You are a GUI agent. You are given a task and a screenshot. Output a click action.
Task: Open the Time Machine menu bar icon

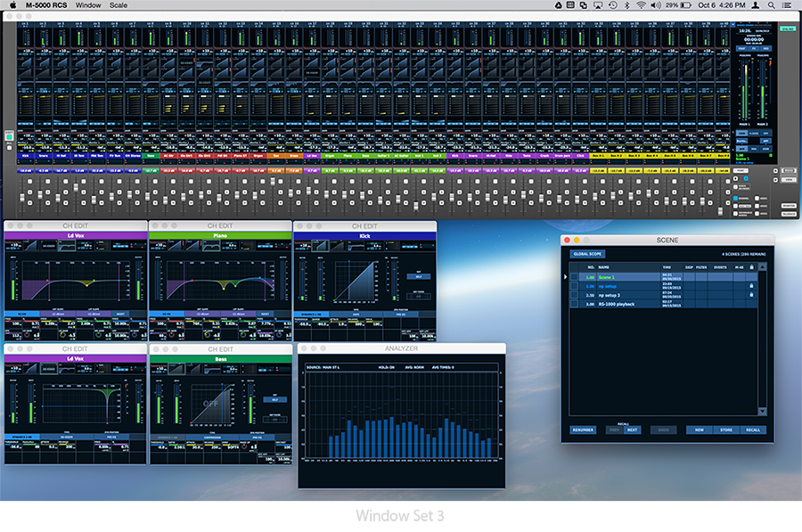612,5
